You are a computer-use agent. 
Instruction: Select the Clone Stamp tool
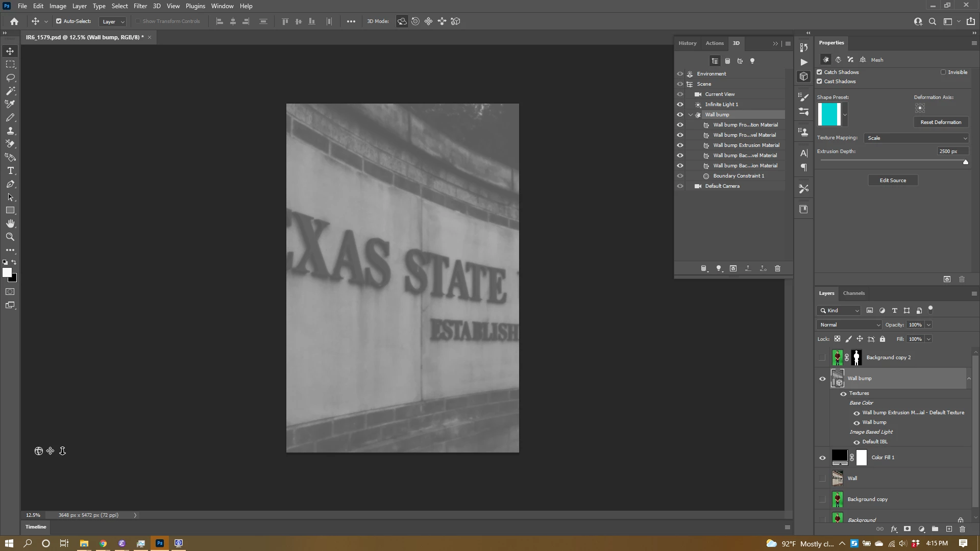tap(10, 131)
